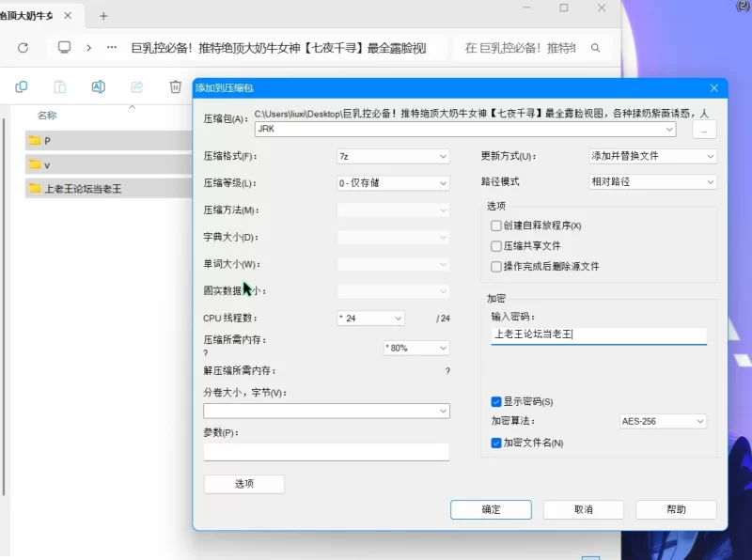Uncheck the 显示密码 checkbox
This screenshot has height=560, width=752.
click(496, 401)
